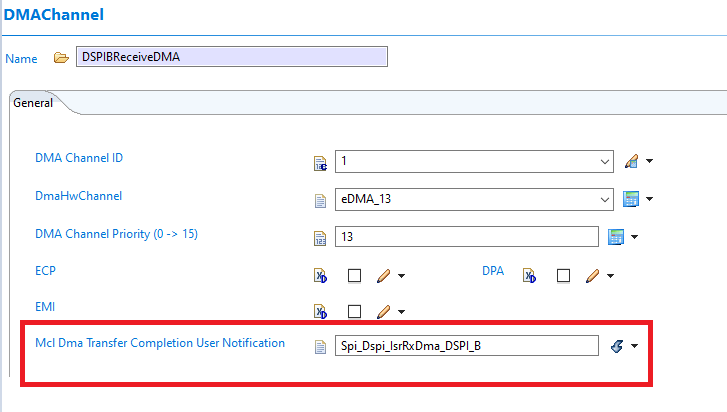
Task: Click the pencil edit icon for EMI
Action: tap(383, 312)
